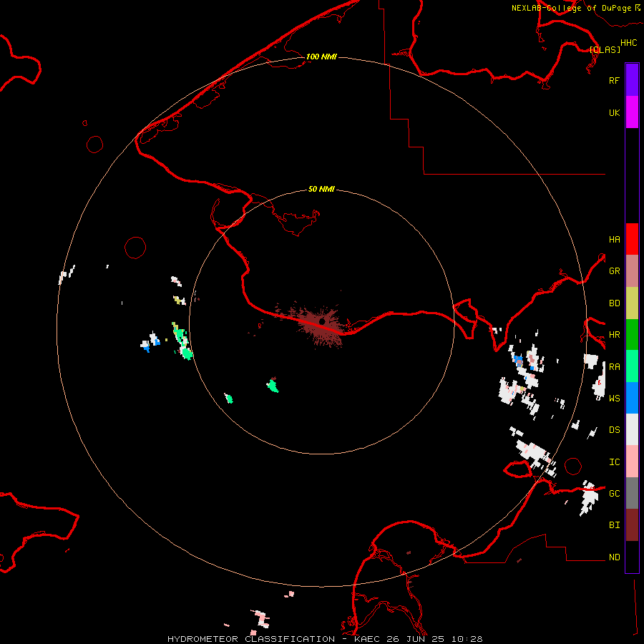The image size is (644, 644).
Task: Select the GC gray legend swatch
Action: (632, 493)
